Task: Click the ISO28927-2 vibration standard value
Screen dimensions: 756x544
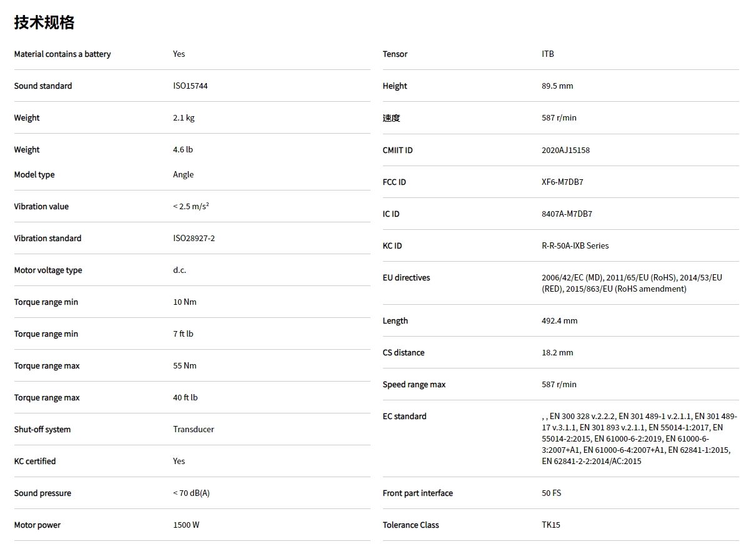Action: 194,239
